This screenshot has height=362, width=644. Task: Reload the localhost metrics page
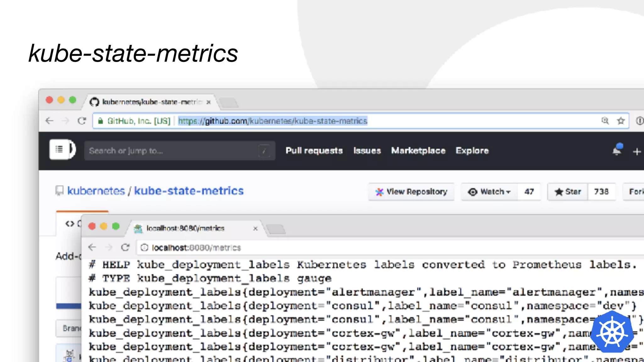tap(125, 248)
